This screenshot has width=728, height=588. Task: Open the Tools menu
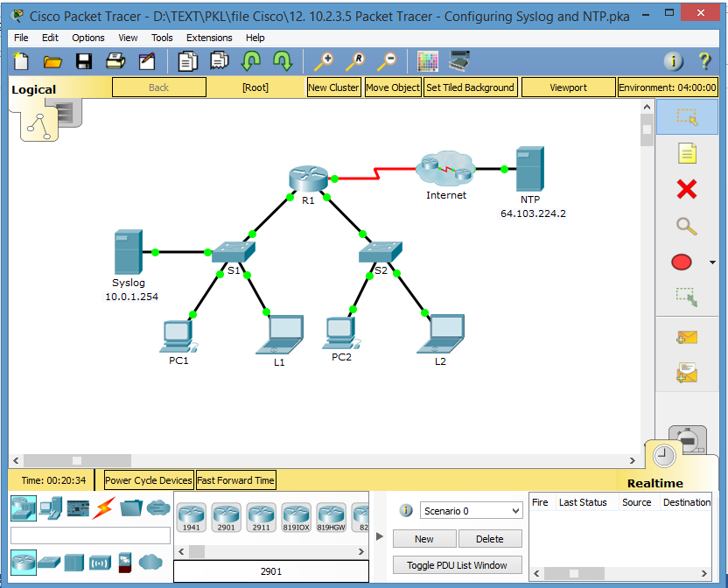click(x=162, y=38)
